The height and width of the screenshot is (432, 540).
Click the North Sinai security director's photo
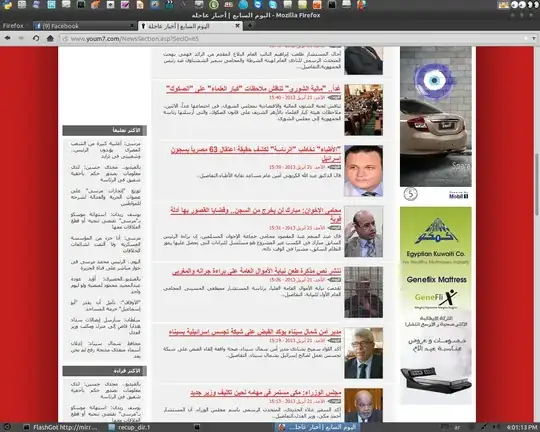pyautogui.click(x=363, y=353)
